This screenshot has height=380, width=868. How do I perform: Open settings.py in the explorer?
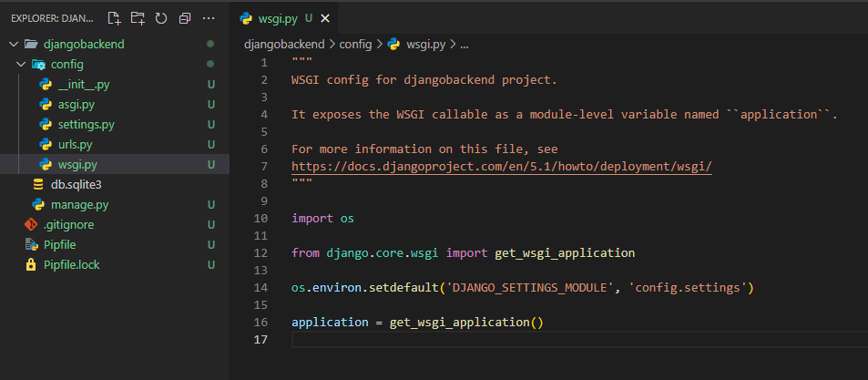tap(86, 125)
